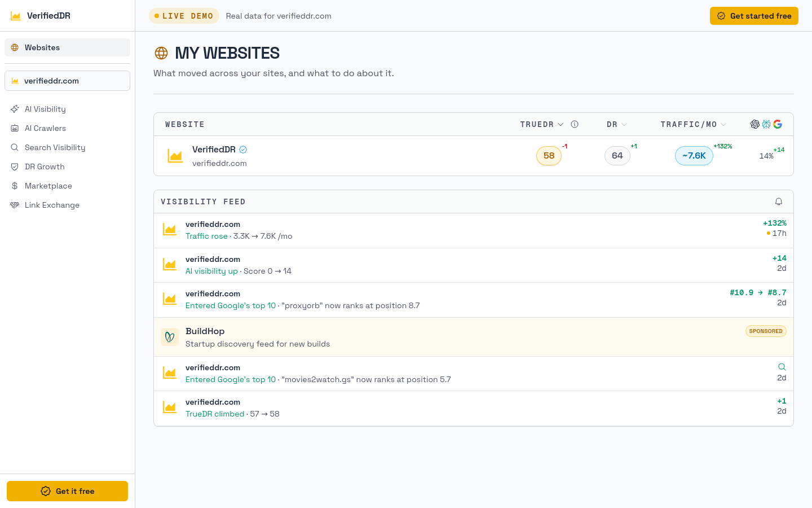Screen dimensions: 812x508
Task: Click the TrueDR score 58 badge
Action: coord(549,156)
